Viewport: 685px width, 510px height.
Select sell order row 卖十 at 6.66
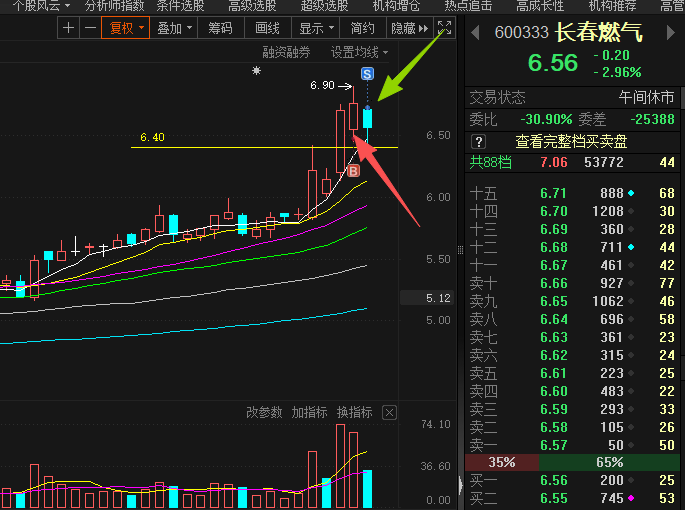[x=572, y=283]
